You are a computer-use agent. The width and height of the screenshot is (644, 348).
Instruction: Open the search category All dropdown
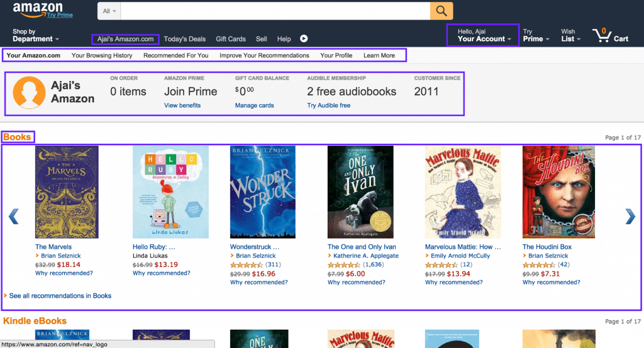click(109, 11)
